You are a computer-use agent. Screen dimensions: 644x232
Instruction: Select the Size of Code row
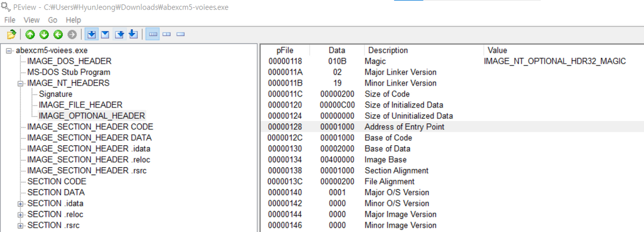point(452,94)
